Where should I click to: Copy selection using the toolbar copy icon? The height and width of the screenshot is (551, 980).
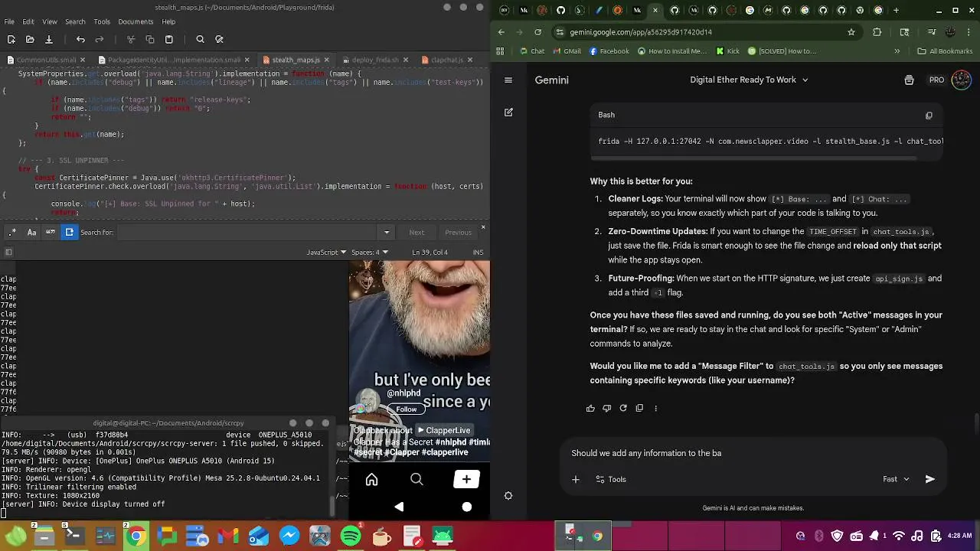tap(150, 39)
